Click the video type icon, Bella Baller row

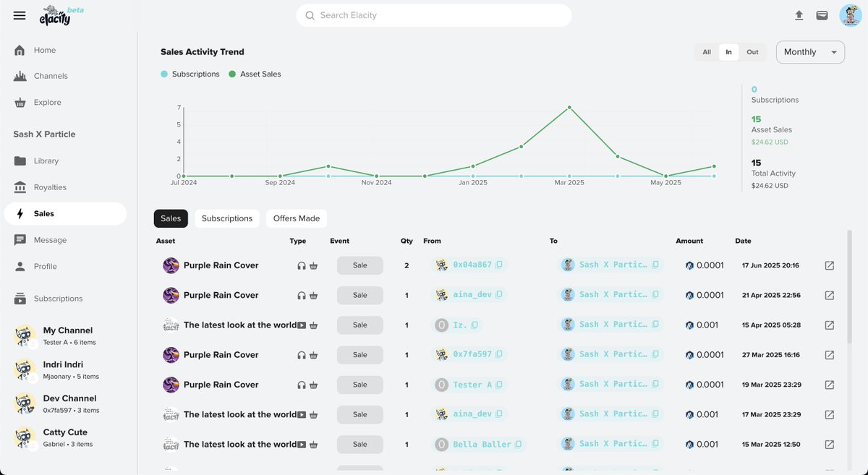(302, 445)
